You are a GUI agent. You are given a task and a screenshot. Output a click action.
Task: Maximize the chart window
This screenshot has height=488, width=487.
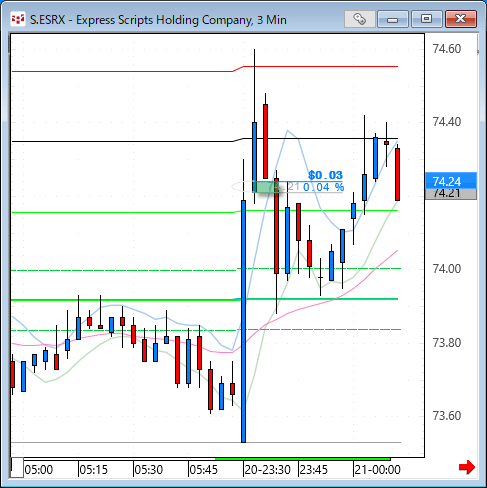tap(426, 19)
